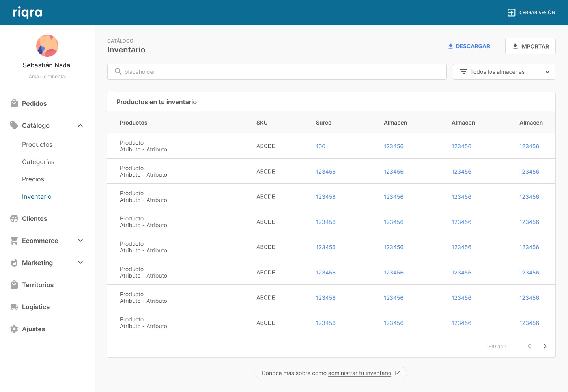Click the Pedidos bag icon in sidebar
This screenshot has width=568, height=392.
tap(14, 103)
